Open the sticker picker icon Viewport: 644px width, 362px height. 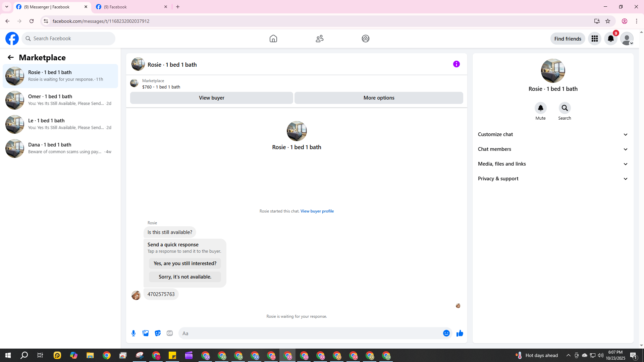(x=158, y=333)
